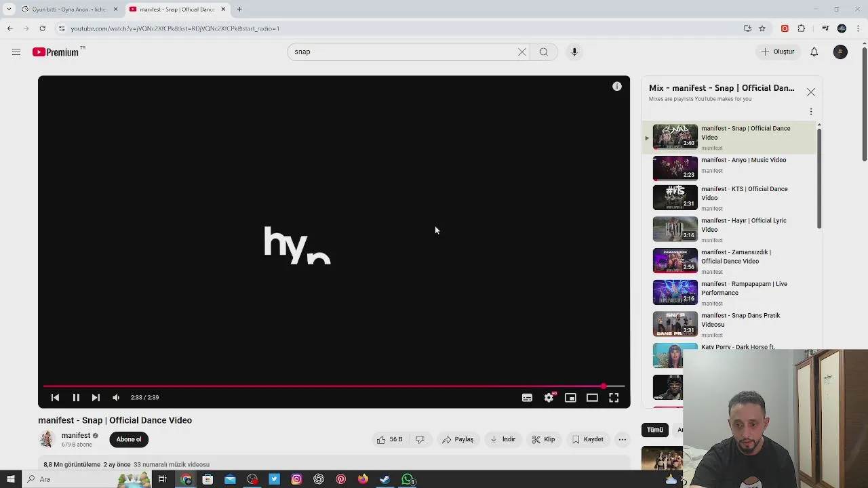This screenshot has width=868, height=488.
Task: Open the YouTube account avatar menu
Action: pos(840,52)
